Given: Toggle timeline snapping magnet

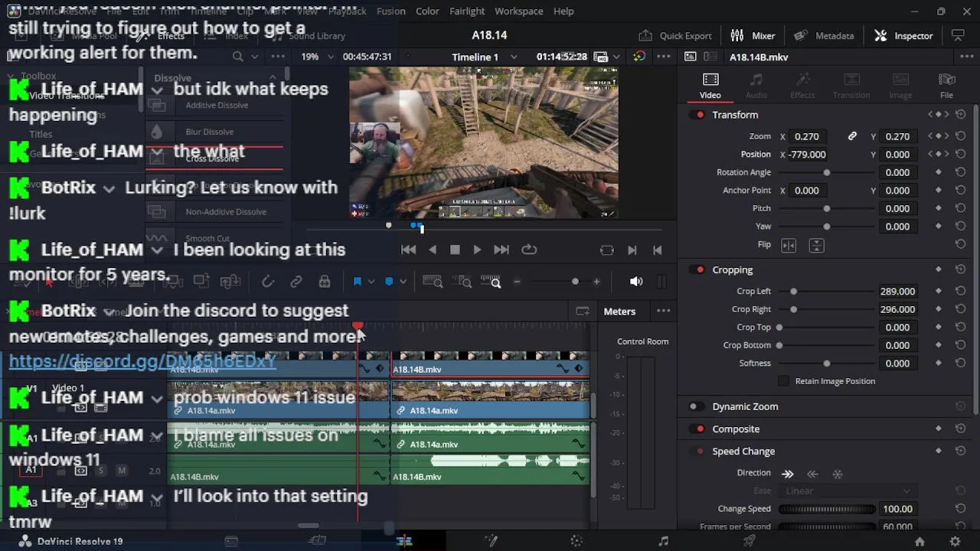Looking at the screenshot, I should click(268, 282).
